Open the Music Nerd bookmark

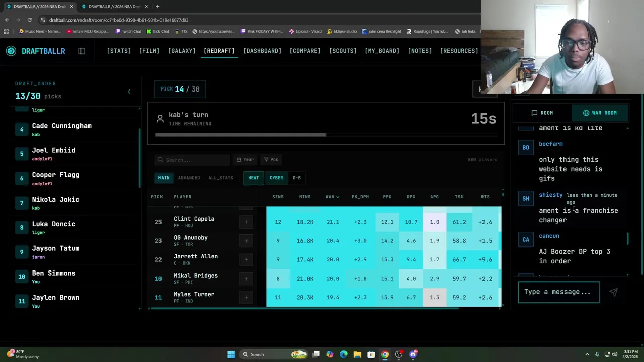click(39, 31)
